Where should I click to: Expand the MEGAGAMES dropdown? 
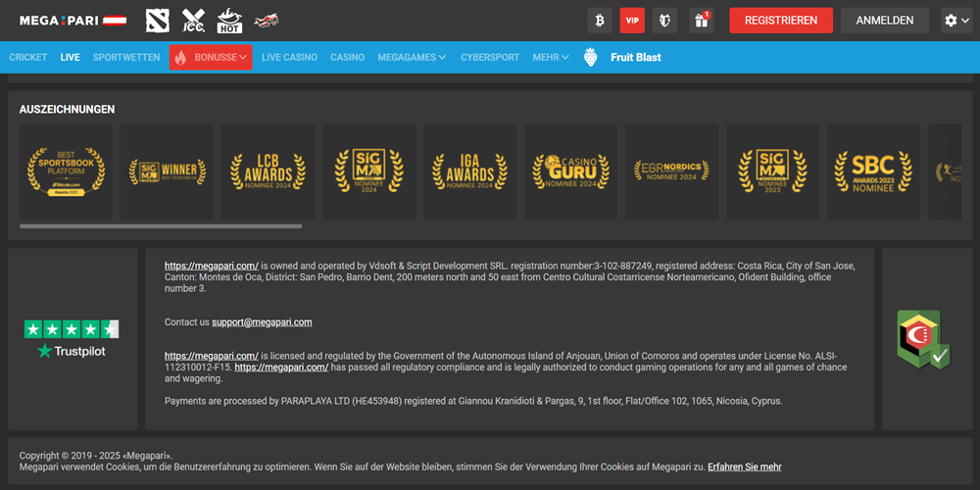pyautogui.click(x=412, y=58)
